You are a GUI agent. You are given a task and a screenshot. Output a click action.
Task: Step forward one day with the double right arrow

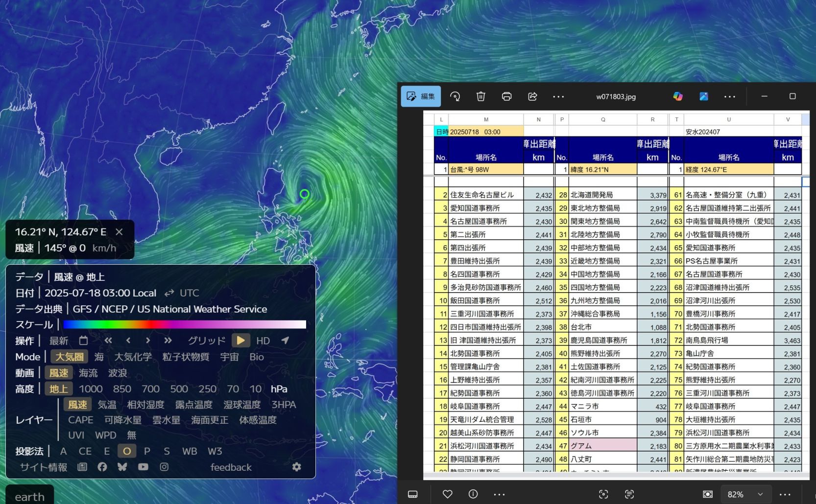(168, 340)
